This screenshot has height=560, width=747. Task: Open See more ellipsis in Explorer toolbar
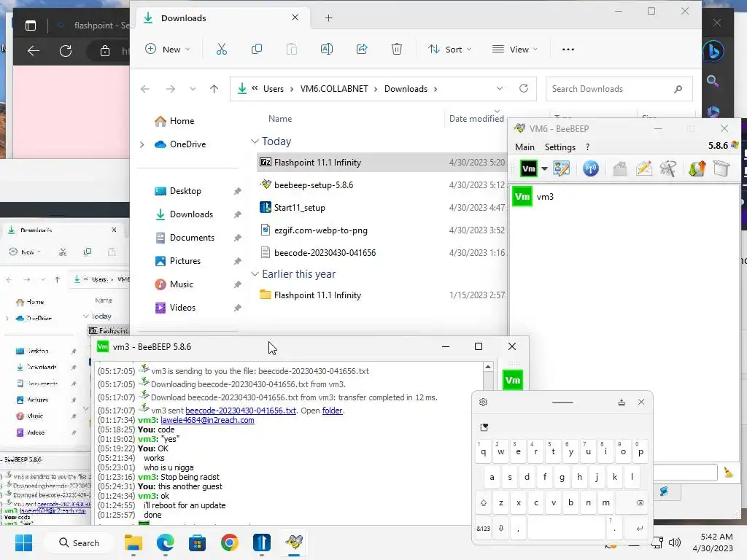(568, 49)
